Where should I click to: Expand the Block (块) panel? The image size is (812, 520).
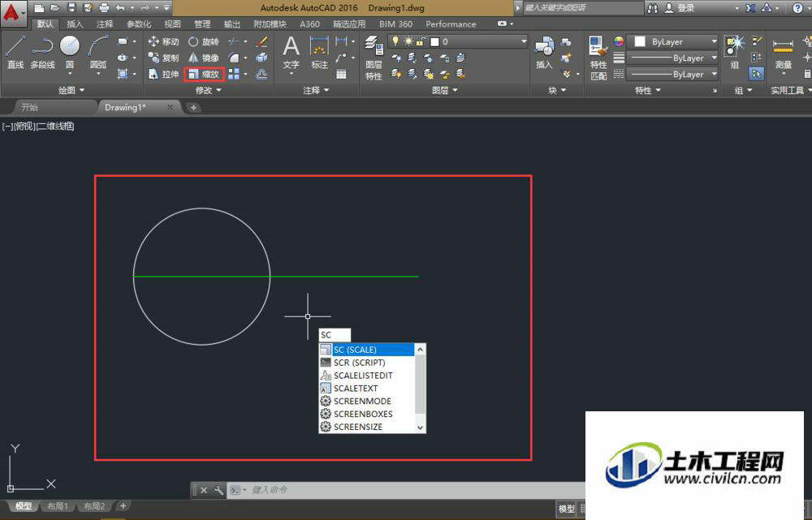pos(557,90)
